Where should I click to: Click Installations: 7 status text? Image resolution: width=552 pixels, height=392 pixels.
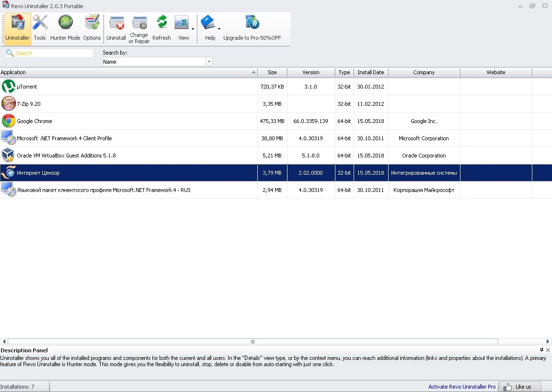point(17,387)
